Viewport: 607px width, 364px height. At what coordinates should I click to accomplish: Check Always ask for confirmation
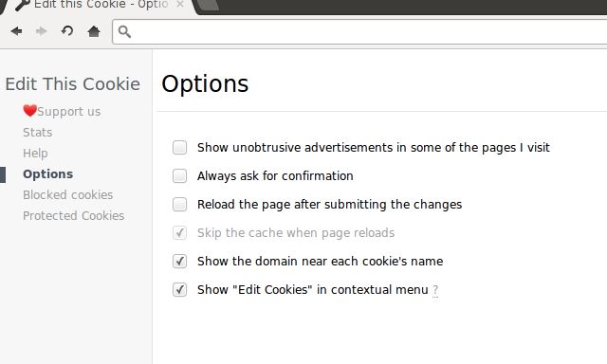click(179, 176)
